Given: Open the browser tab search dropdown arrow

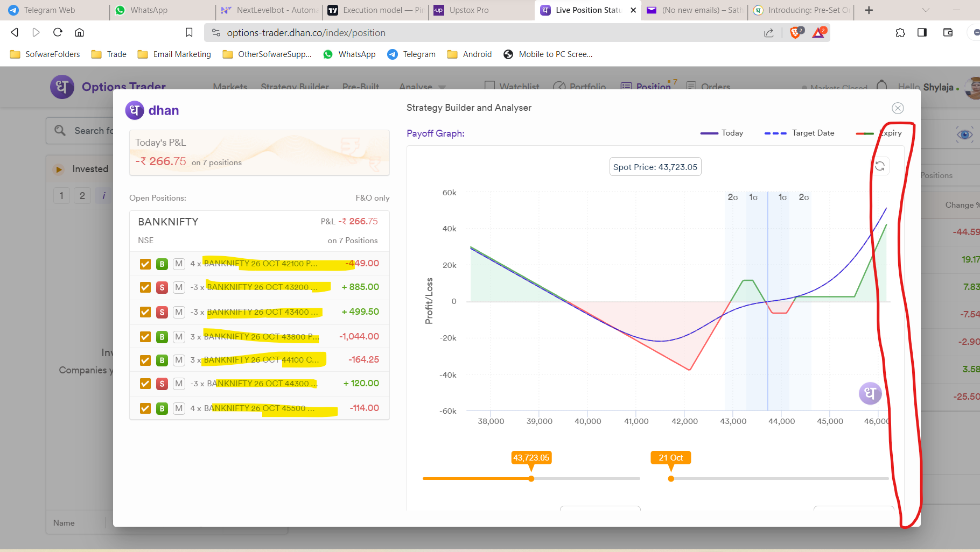Looking at the screenshot, I should (x=926, y=10).
